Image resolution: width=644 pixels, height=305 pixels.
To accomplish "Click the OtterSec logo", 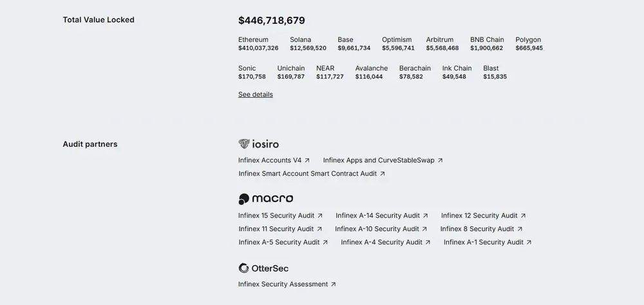I will 263,268.
